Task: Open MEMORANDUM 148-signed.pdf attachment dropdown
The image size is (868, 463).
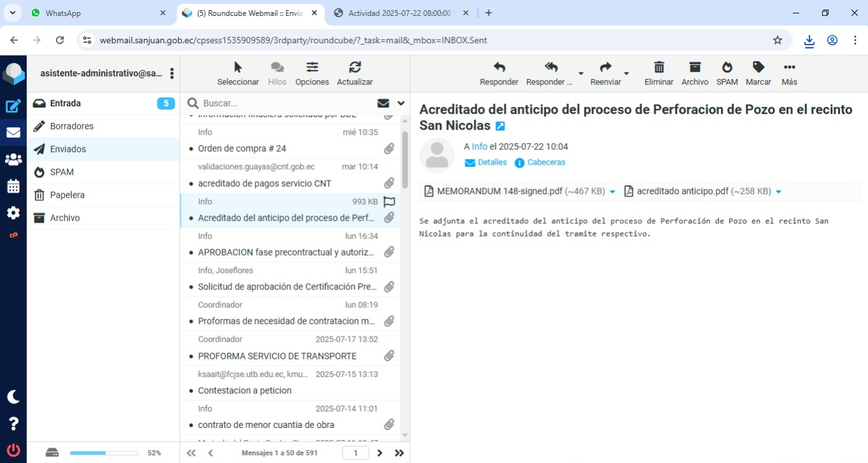Action: pos(612,191)
